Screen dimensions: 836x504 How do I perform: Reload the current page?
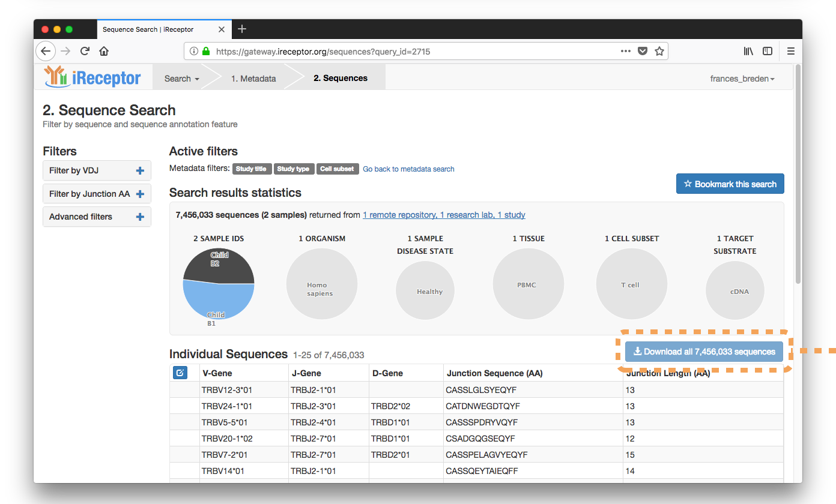(x=85, y=51)
